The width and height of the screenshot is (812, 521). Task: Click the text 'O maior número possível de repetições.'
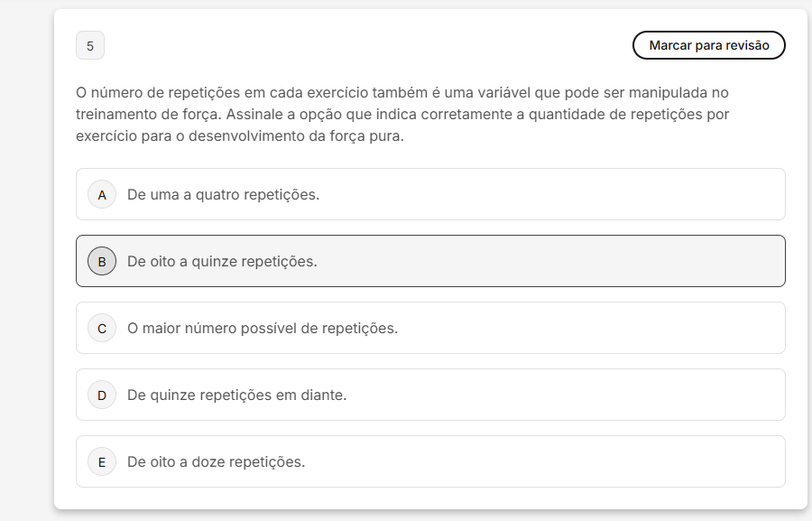point(263,328)
